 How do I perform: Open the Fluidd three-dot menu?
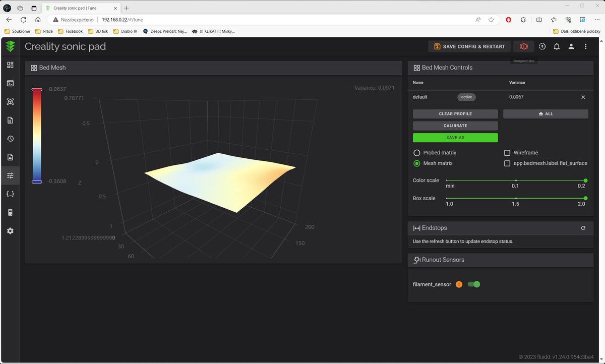point(585,46)
